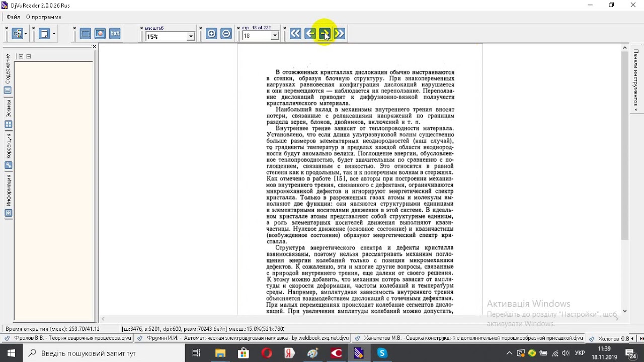This screenshot has width=644, height=362.
Task: Click the system tray volume icon
Action: coord(567,353)
